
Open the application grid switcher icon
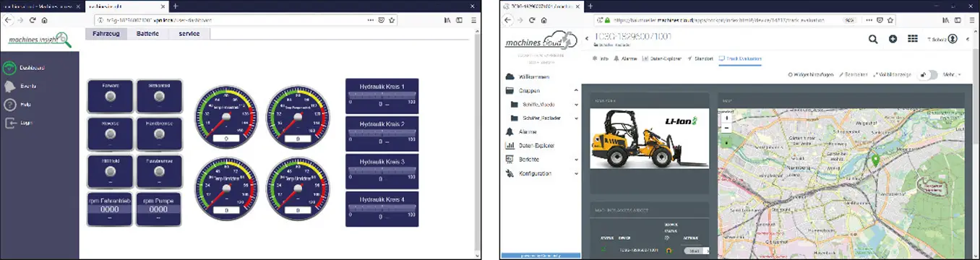(x=913, y=39)
